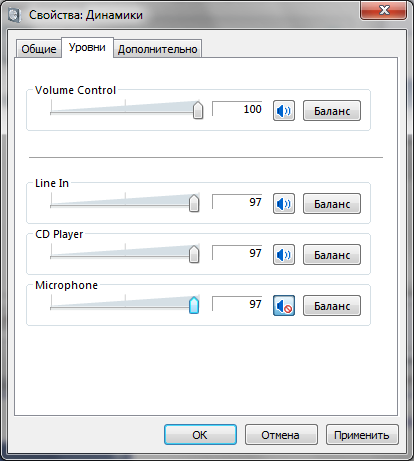Open Баланс for CD Player
The height and width of the screenshot is (461, 414).
(332, 255)
